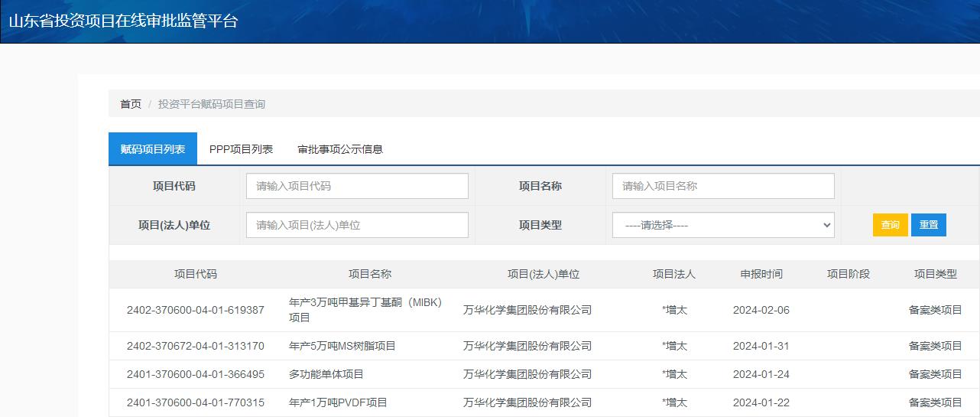Click the blue 重置 button

[x=929, y=225]
